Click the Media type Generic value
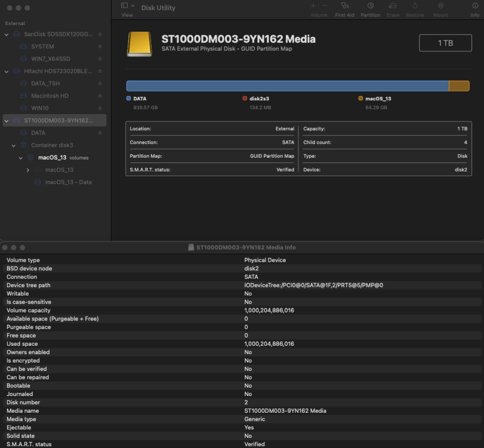The width and height of the screenshot is (484, 448). click(255, 419)
